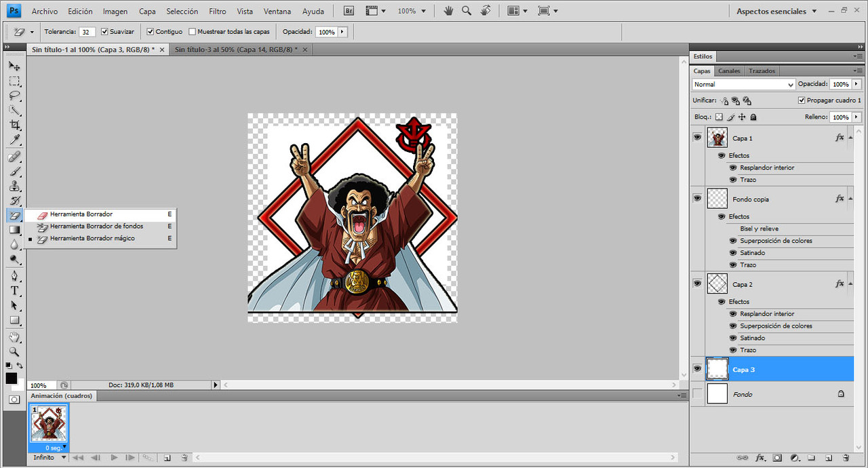This screenshot has width=868, height=468.
Task: Open the Relleno fill slider arrow
Action: (856, 117)
